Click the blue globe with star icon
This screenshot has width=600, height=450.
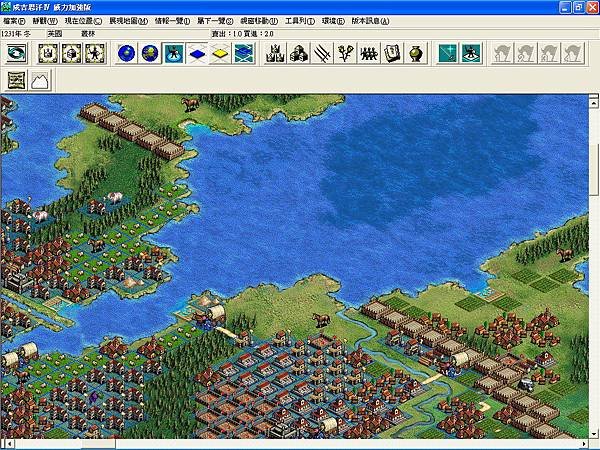(127, 53)
